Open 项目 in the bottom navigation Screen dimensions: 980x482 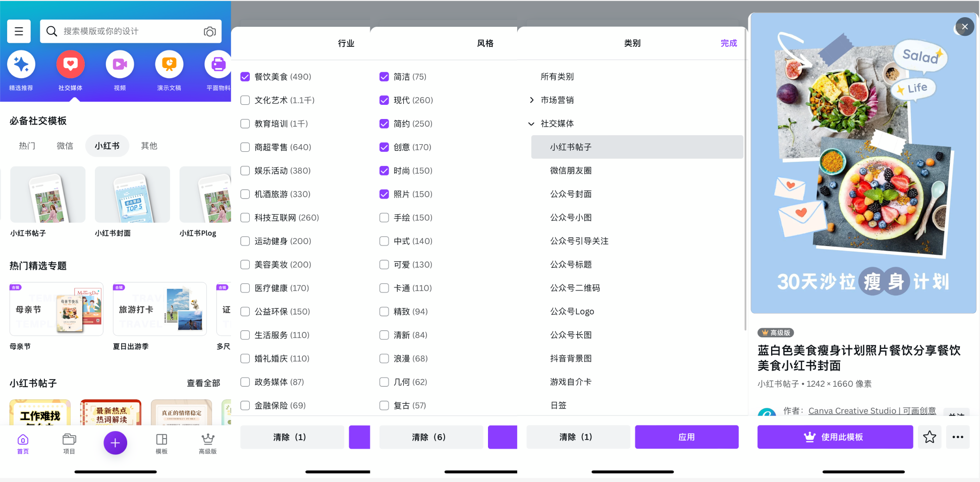69,443
